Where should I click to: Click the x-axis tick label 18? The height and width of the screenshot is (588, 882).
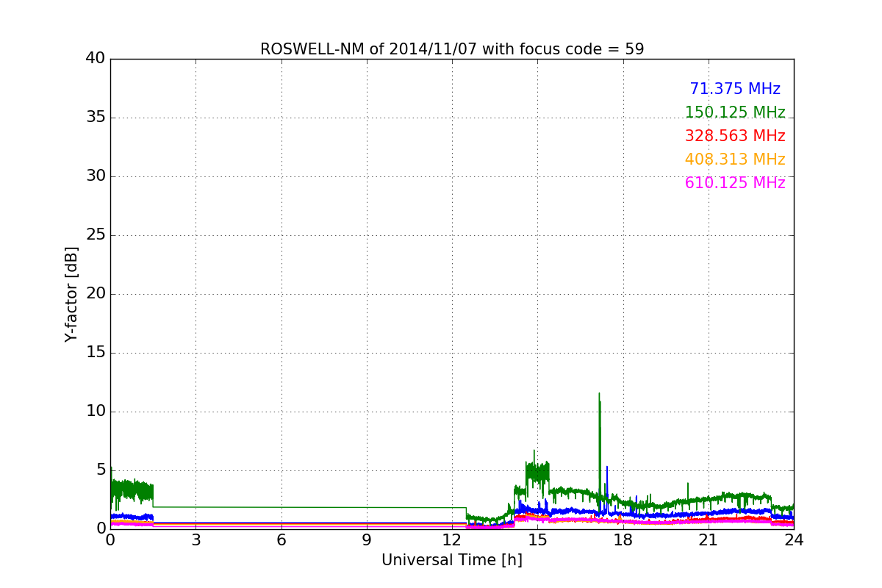(x=623, y=540)
